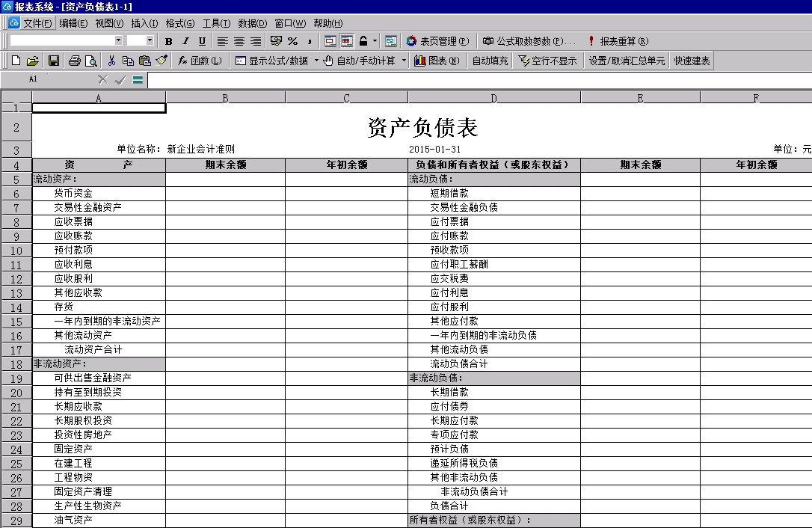This screenshot has height=528, width=812.
Task: Click 递延所得税负债 cell
Action: point(494,463)
